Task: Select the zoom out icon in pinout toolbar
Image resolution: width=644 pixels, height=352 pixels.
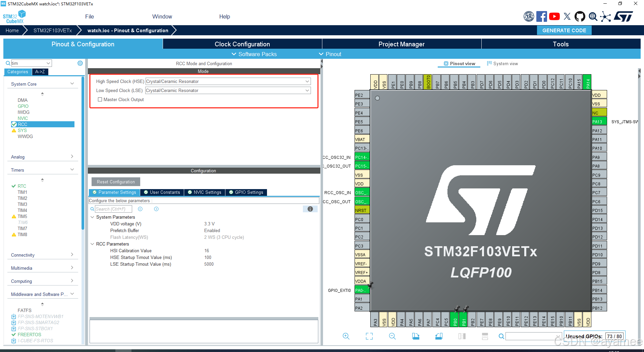Action: 392,336
